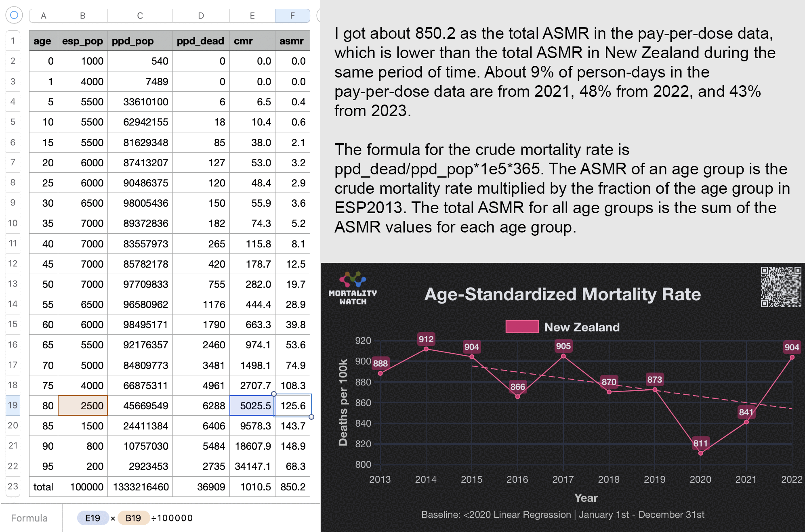805x532 pixels.
Task: Select column F header
Action: 292,16
